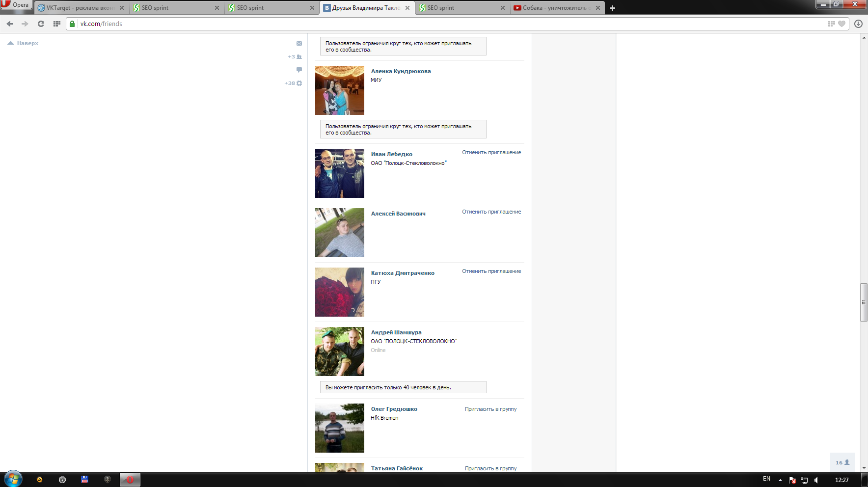Viewport: 868px width, 487px height.
Task: Open Алексей Васинович's profile
Action: pyautogui.click(x=398, y=214)
